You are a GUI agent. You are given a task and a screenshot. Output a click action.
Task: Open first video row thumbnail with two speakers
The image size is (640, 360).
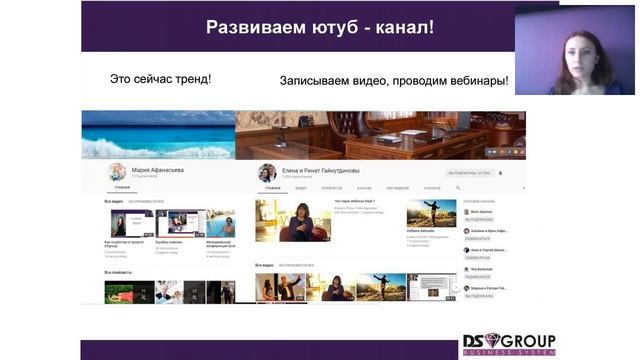[x=280, y=287]
